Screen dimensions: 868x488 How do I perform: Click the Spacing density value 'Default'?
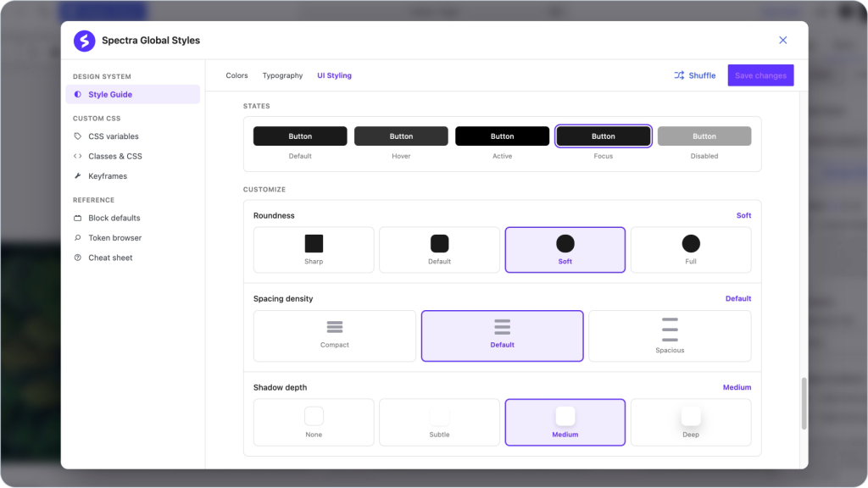tap(738, 298)
